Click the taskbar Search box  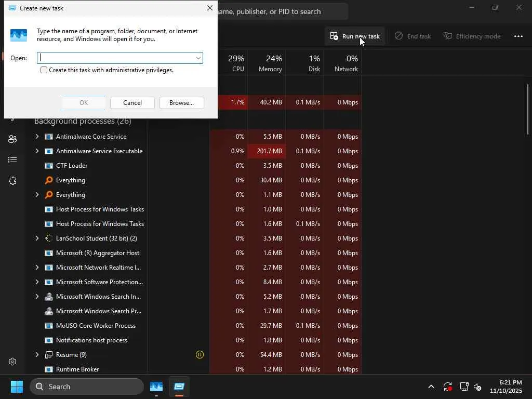(87, 387)
